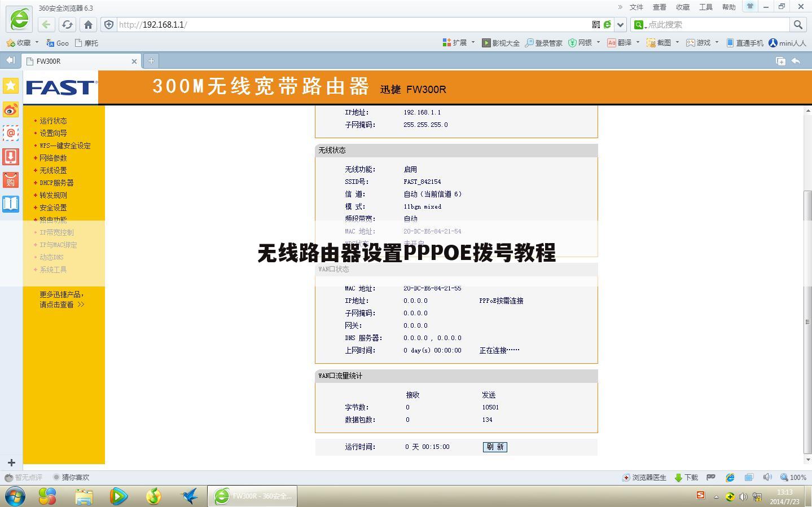Open 下载 manager in status bar
The width and height of the screenshot is (812, 507).
click(x=686, y=477)
